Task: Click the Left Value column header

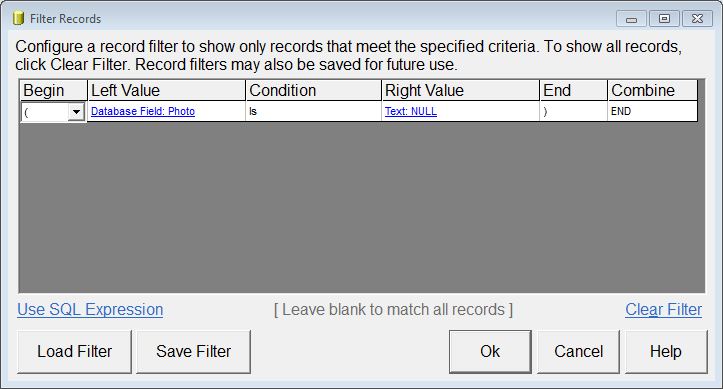Action: 166,90
